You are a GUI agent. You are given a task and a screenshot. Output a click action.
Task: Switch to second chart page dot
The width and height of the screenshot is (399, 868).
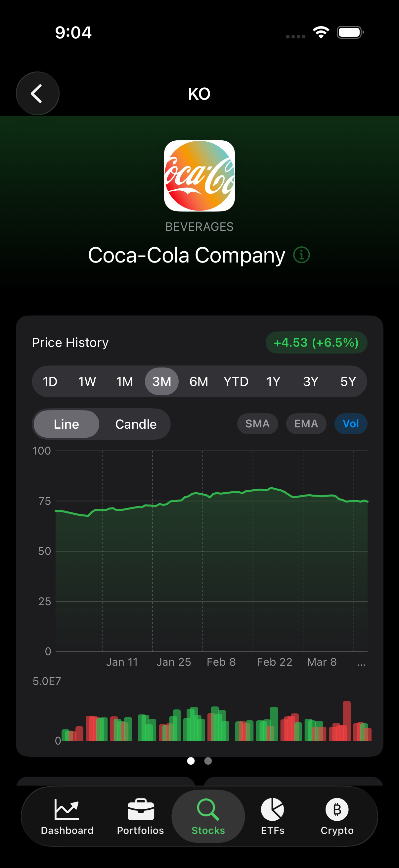pyautogui.click(x=207, y=761)
